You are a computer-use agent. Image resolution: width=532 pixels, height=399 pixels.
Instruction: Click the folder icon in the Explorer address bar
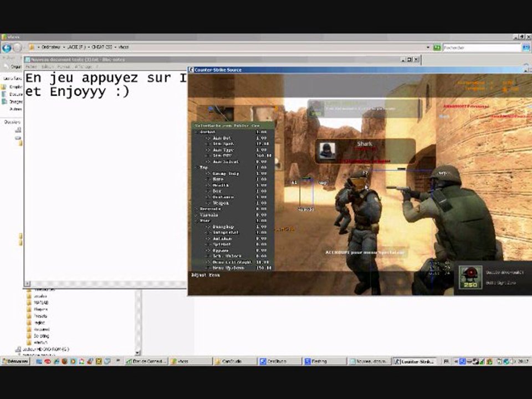tap(31, 47)
